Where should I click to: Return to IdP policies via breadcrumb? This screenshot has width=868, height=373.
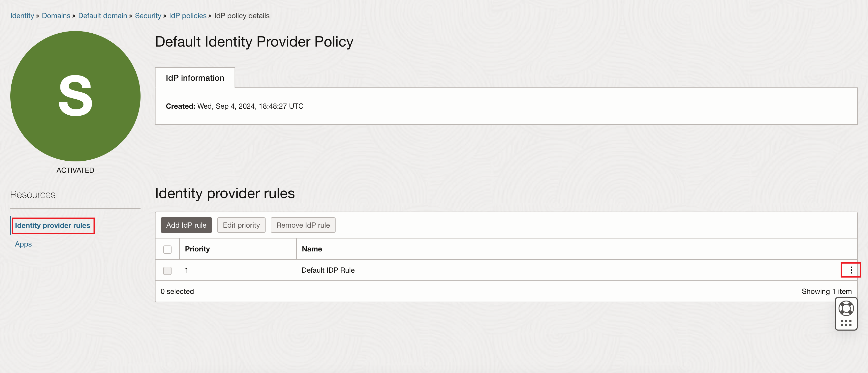pyautogui.click(x=188, y=16)
